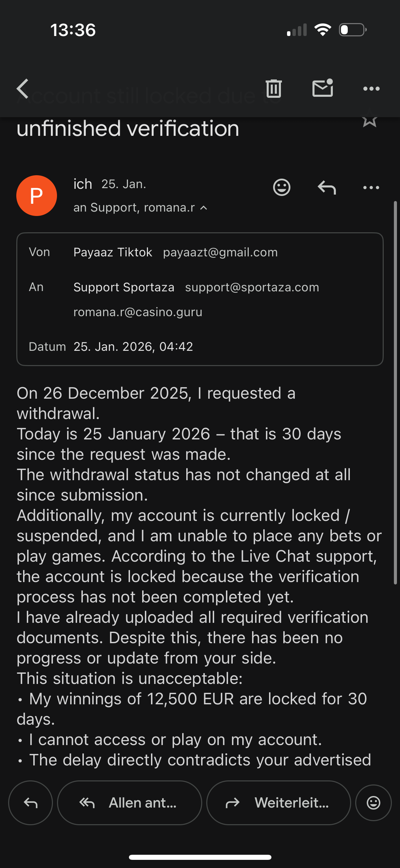The width and height of the screenshot is (400, 868).
Task: Tap Payaaz Tiktok sender name
Action: (x=113, y=252)
